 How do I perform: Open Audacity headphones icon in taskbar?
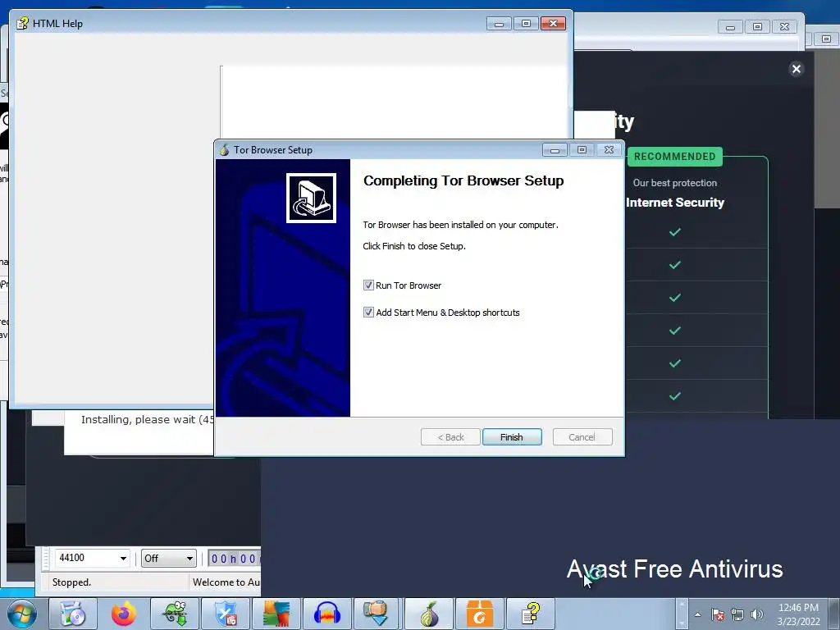327,614
